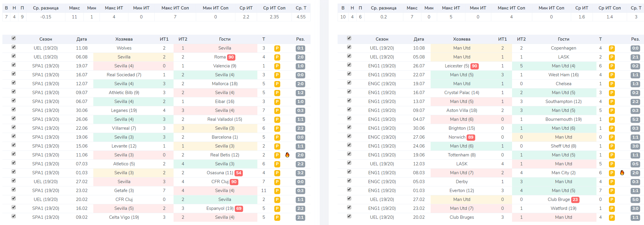Click Barcelona (1) team name cell
This screenshot has height=225, width=644.
coord(225,137)
